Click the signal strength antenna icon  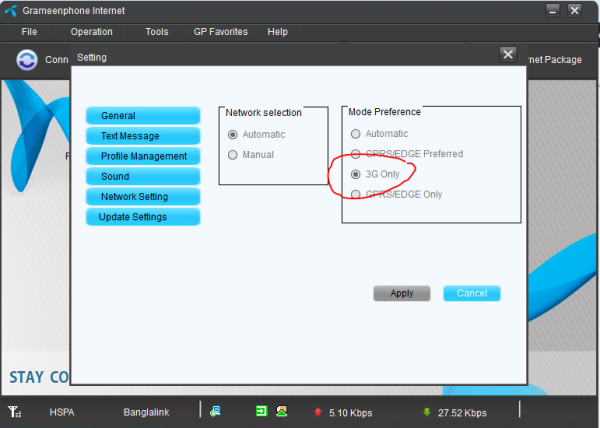click(x=15, y=412)
